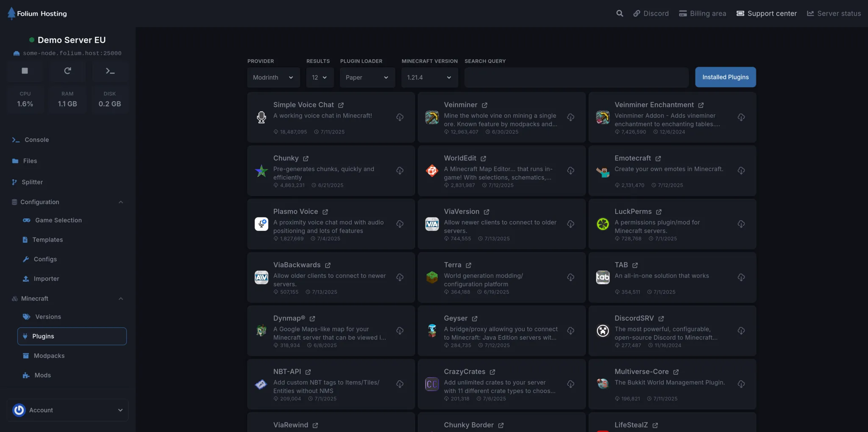
Task: Restart the server with the refresh icon
Action: [x=67, y=71]
